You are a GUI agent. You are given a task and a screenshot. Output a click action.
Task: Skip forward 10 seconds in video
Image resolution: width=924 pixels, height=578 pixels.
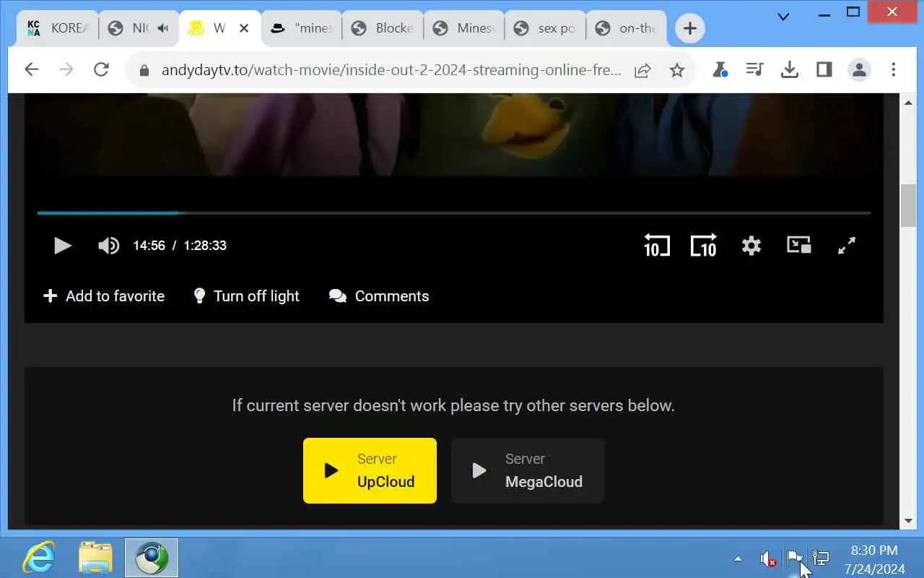coord(703,246)
